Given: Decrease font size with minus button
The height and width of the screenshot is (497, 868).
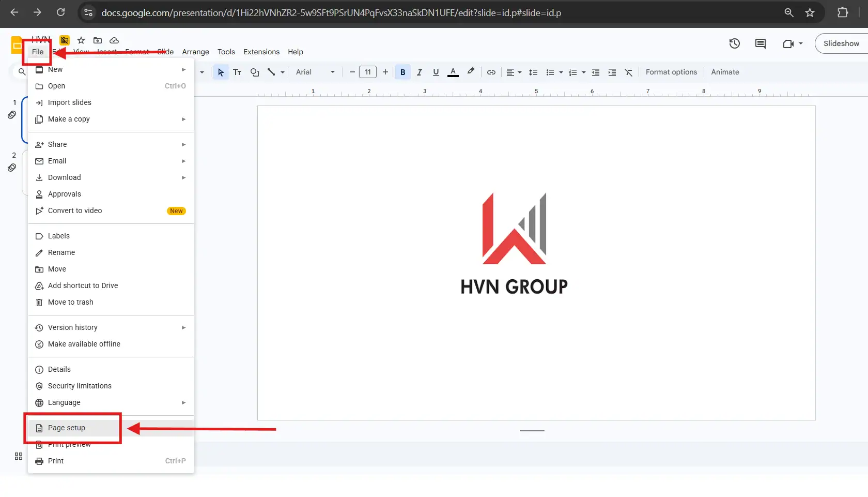Looking at the screenshot, I should [352, 72].
